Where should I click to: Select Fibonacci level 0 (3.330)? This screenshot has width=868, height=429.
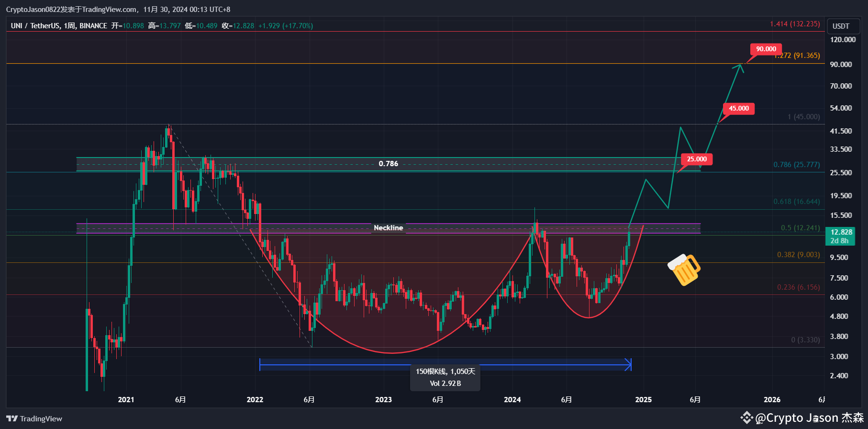[x=806, y=340]
